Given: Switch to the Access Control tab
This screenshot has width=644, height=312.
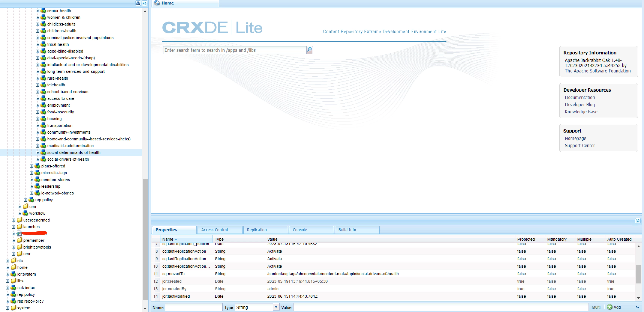Looking at the screenshot, I should pos(214,230).
